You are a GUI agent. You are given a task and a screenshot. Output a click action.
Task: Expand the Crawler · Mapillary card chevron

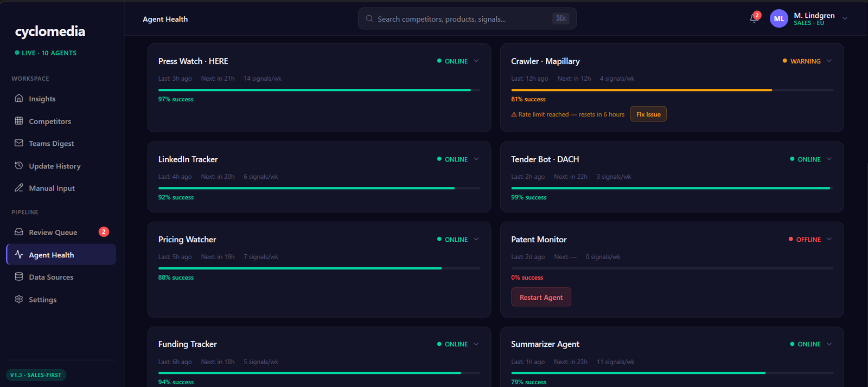tap(829, 61)
